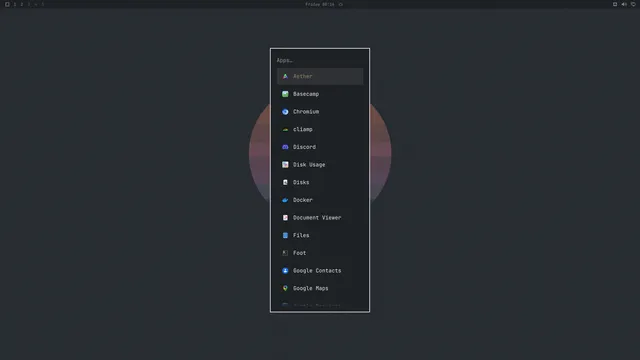Open the Google Contacts entry
640x360 pixels.
pyautogui.click(x=320, y=271)
